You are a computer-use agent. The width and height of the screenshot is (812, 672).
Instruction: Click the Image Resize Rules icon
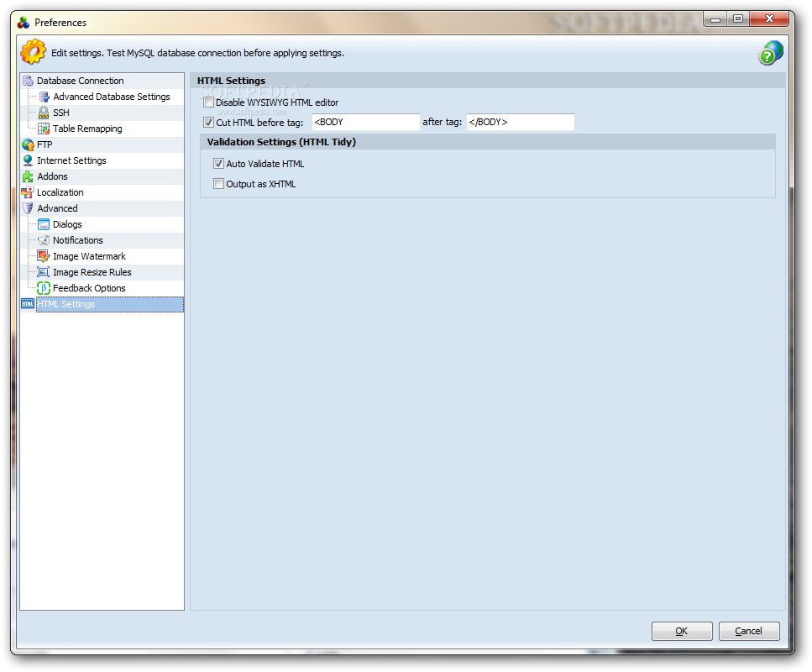pos(44,272)
